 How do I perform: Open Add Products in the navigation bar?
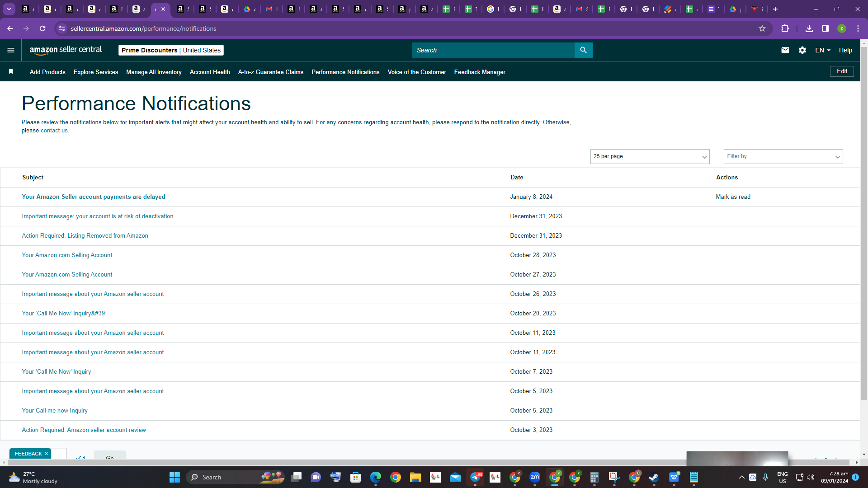click(x=47, y=72)
